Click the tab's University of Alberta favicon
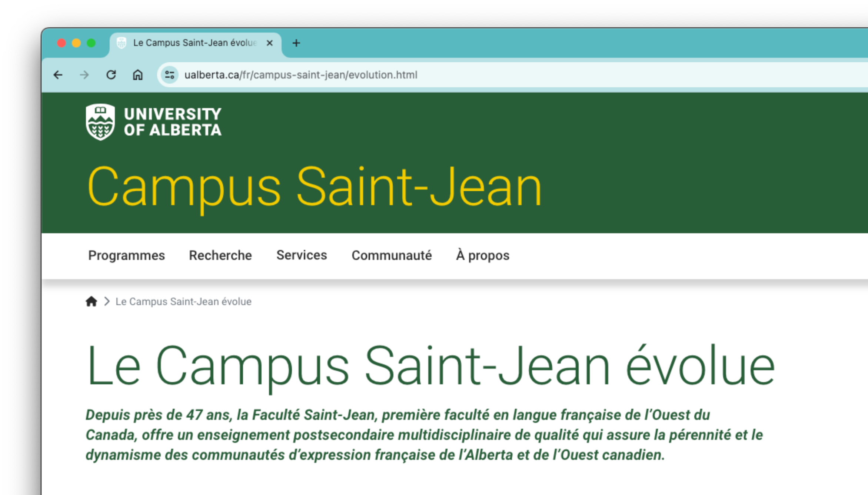868x495 pixels. pyautogui.click(x=122, y=43)
